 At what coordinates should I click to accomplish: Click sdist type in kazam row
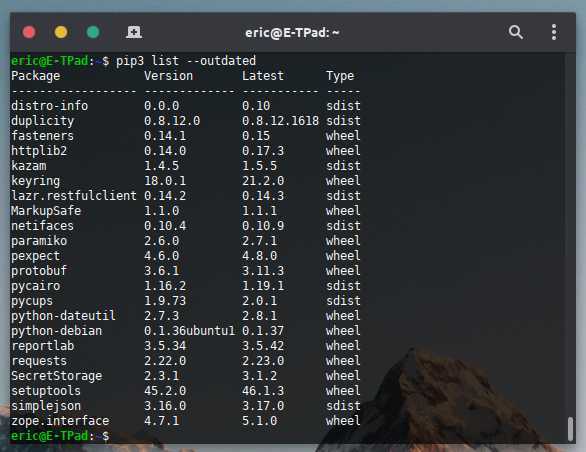[343, 166]
